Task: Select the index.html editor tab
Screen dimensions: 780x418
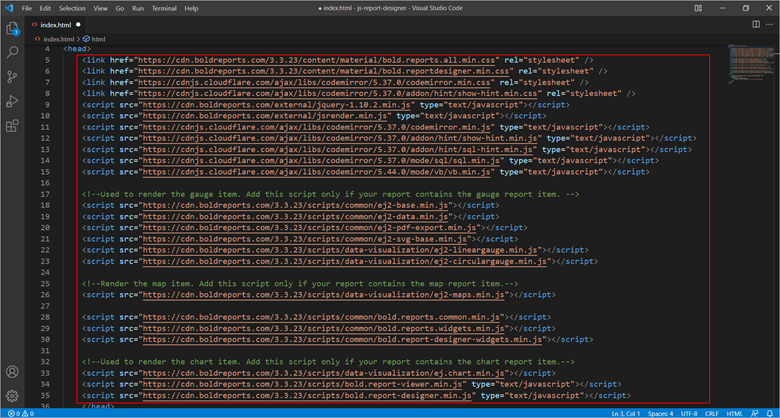Action: tap(55, 24)
